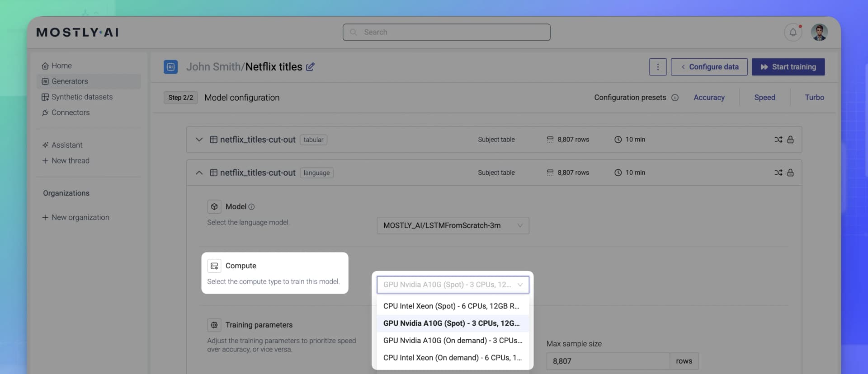This screenshot has height=374, width=868.
Task: Edit the Netflix titles name pencil icon
Action: click(x=310, y=67)
